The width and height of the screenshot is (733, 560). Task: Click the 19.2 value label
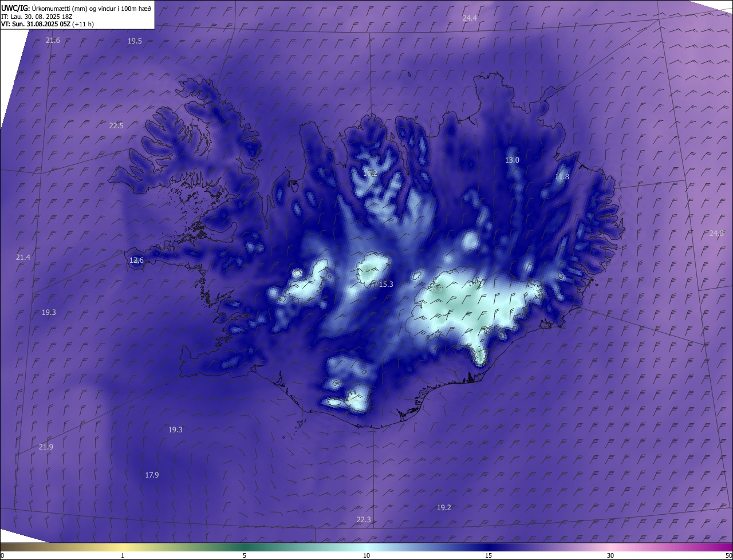[x=444, y=508]
